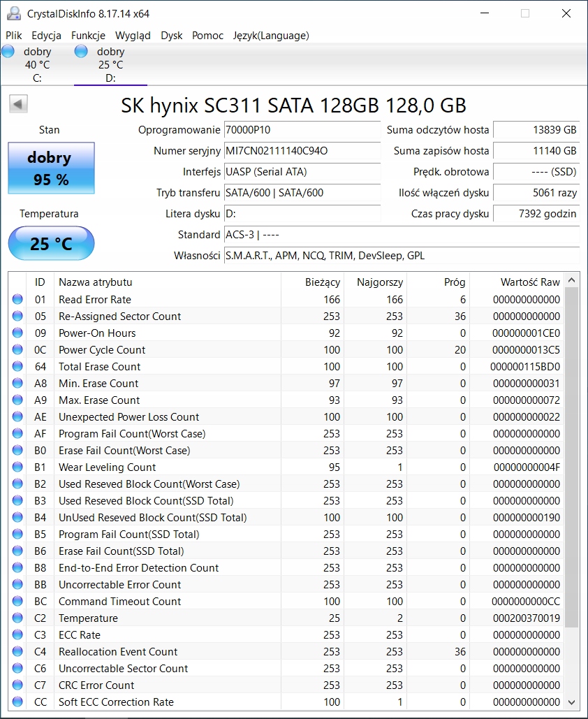
Task: Click status orb for Read Error Rate
Action: click(17, 300)
